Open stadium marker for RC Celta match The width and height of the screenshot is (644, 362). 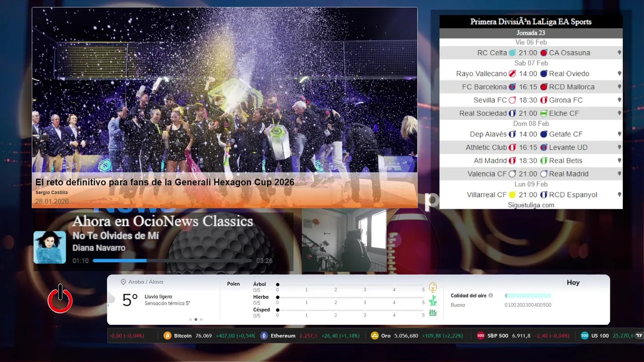point(619,53)
